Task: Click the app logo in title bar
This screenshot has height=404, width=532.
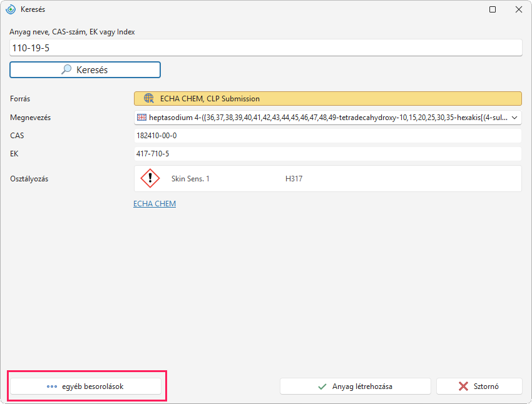Action: pos(11,9)
